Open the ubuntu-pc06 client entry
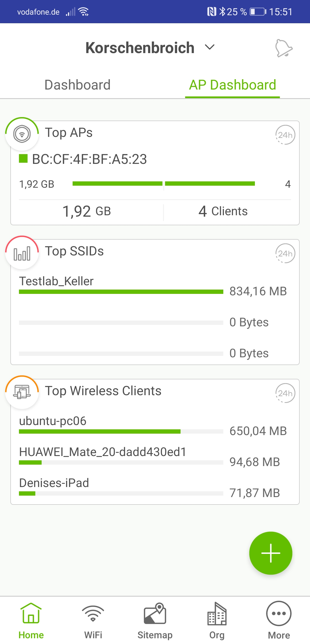The height and width of the screenshot is (644, 310). [53, 421]
